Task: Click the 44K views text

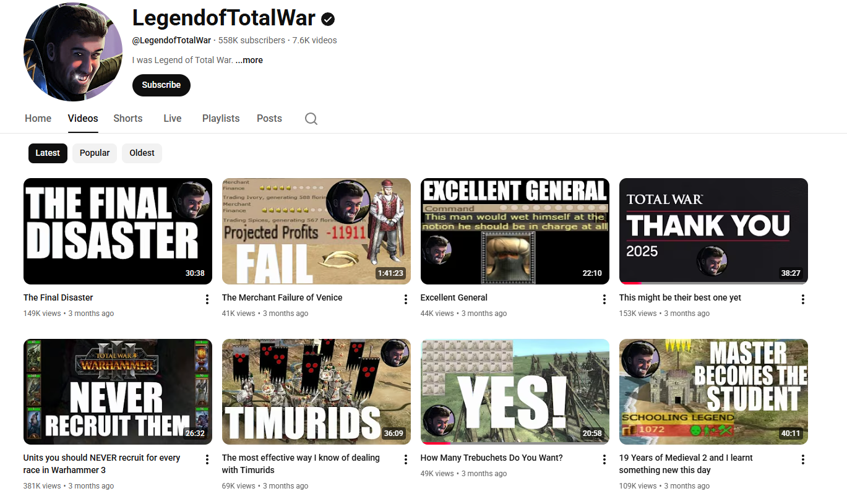Action: pyautogui.click(x=437, y=314)
